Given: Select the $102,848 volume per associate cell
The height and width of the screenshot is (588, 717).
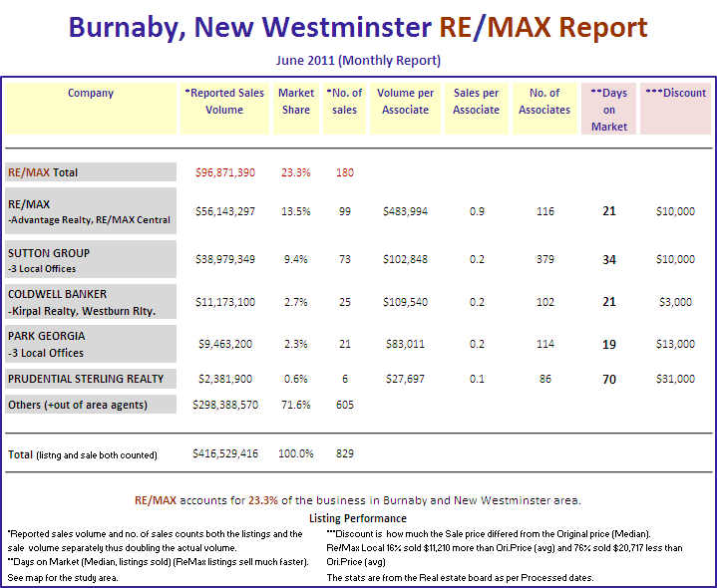Looking at the screenshot, I should 405,259.
